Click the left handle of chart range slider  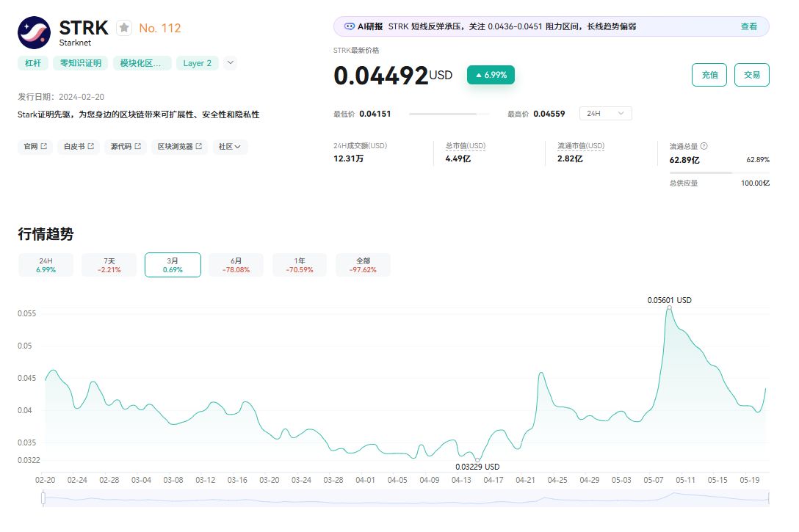click(x=43, y=498)
